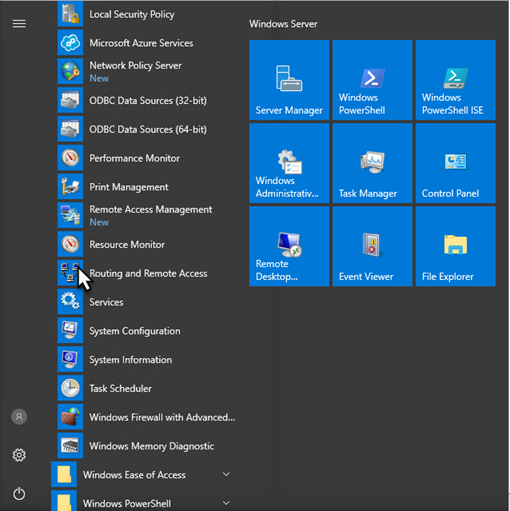
Task: Open the power options button
Action: tap(19, 494)
